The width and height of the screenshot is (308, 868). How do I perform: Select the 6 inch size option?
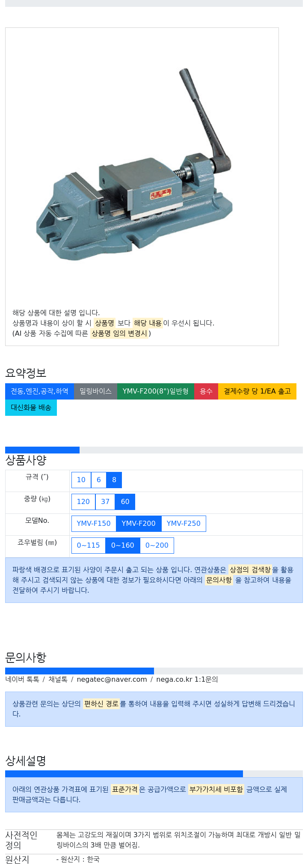pyautogui.click(x=99, y=480)
